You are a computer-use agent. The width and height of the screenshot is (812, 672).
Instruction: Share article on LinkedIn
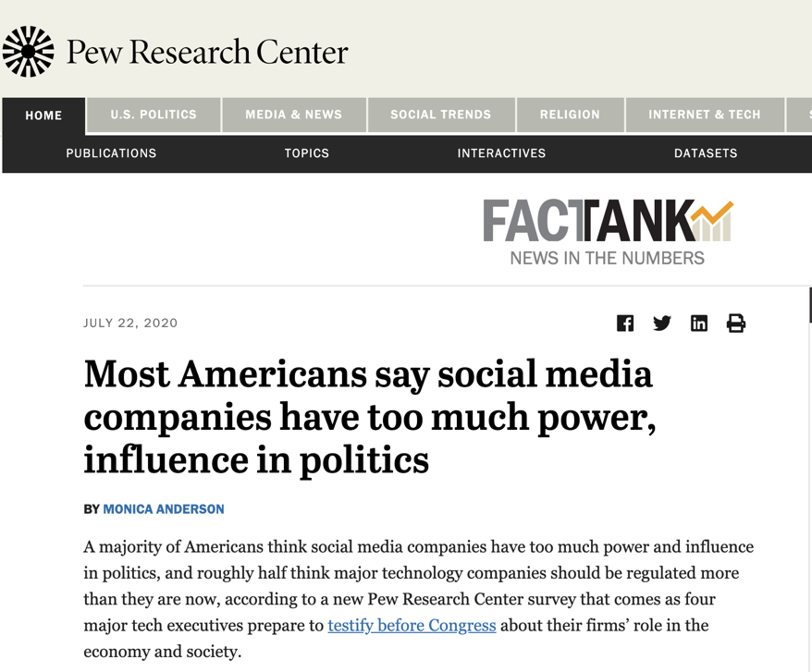[x=699, y=323]
